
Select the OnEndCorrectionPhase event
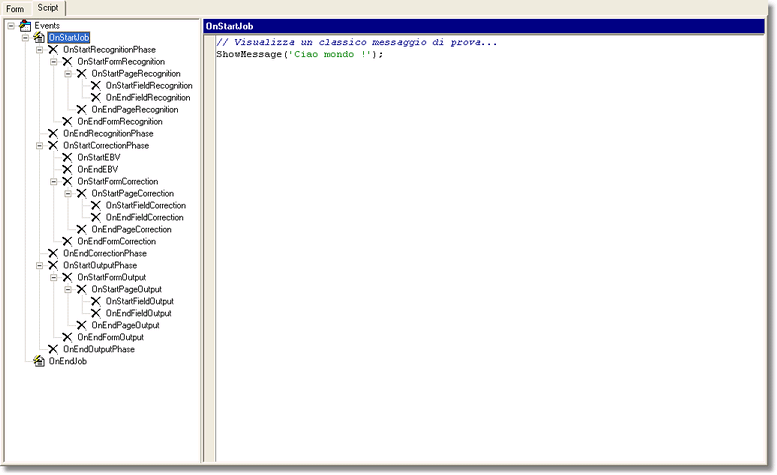[x=105, y=254]
